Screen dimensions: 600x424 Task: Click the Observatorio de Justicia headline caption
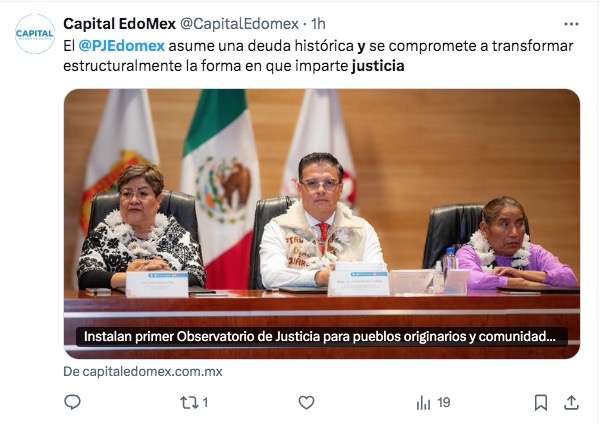coord(320,337)
